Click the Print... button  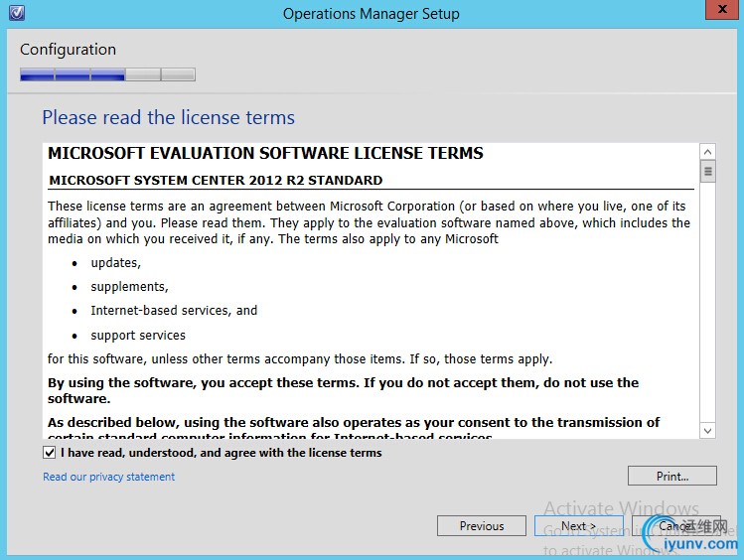[671, 476]
